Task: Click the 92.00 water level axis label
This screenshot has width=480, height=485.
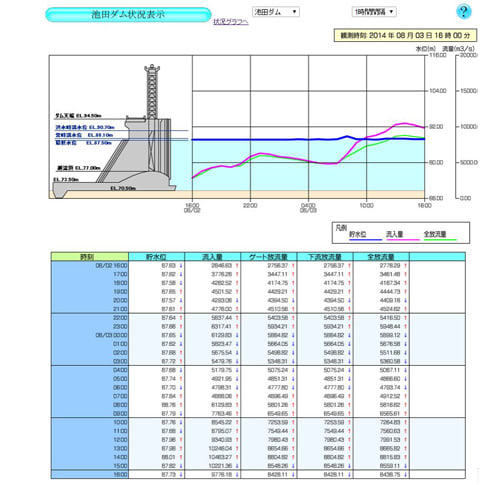Action: coord(436,127)
